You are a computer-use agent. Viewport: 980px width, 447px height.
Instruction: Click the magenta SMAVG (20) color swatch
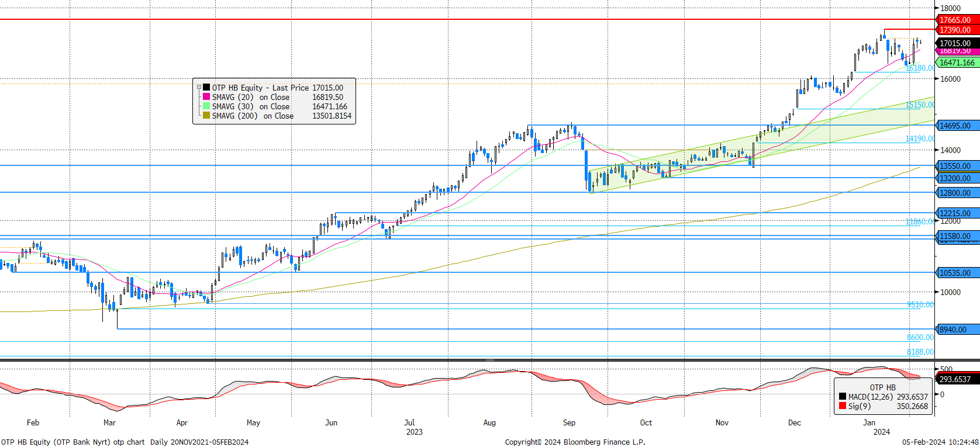(206, 97)
